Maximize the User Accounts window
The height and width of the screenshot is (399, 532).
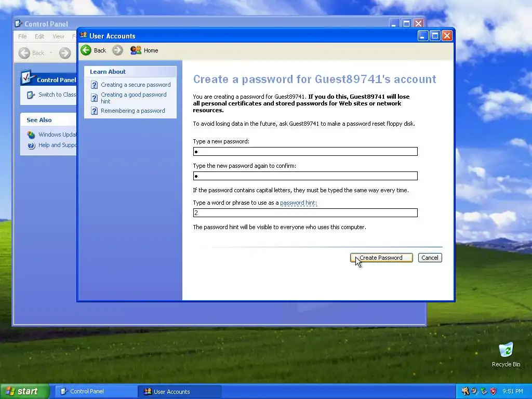coord(435,36)
